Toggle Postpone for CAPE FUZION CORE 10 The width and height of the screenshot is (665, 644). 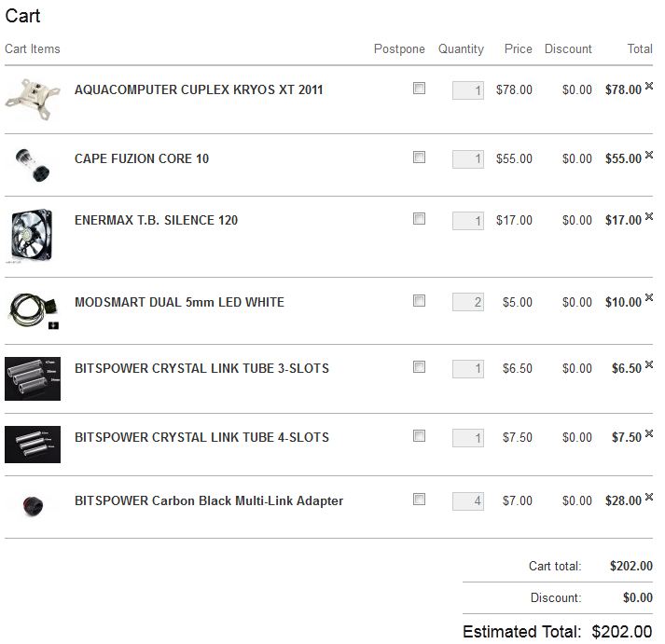click(x=419, y=158)
